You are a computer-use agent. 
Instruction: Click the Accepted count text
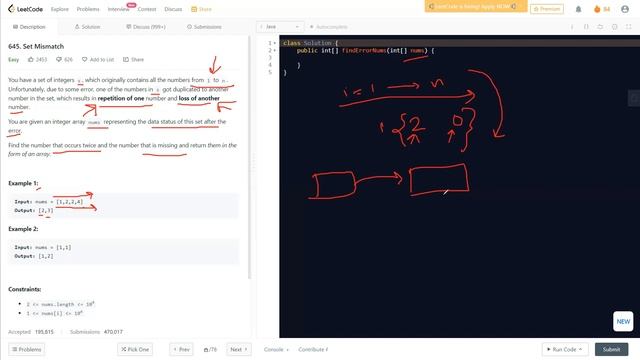[31, 332]
